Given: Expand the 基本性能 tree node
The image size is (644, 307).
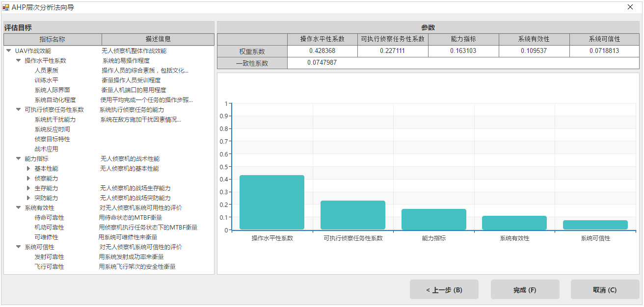Looking at the screenshot, I should tap(28, 169).
